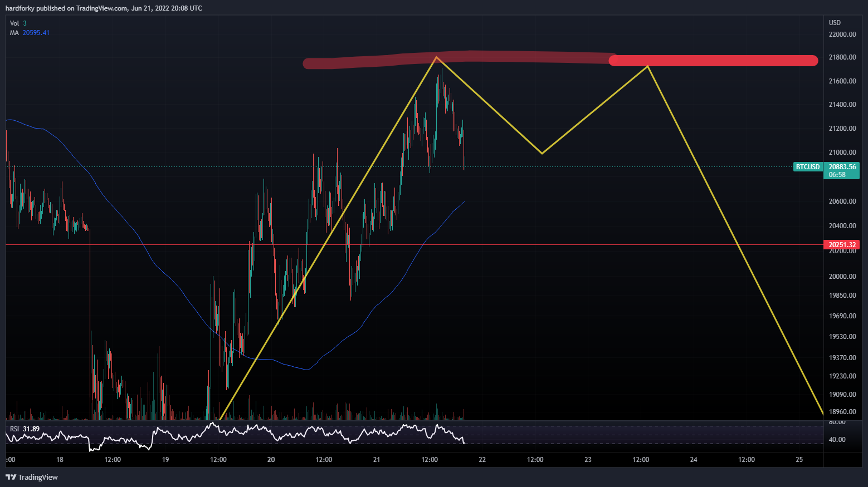868x487 pixels.
Task: Click the date 20 on time axis
Action: (x=271, y=460)
